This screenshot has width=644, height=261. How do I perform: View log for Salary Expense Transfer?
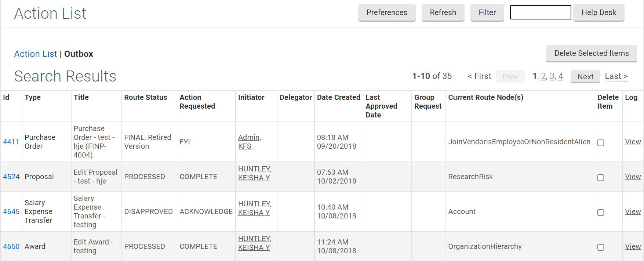pyautogui.click(x=633, y=211)
